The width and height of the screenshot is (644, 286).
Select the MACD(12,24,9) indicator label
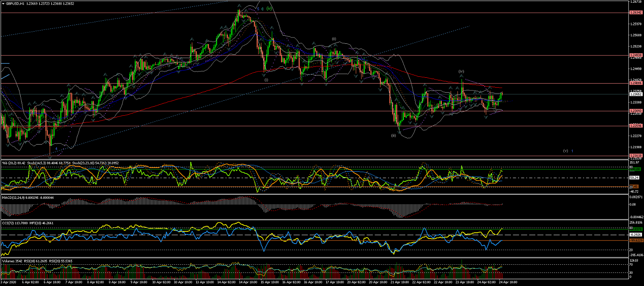click(x=14, y=197)
